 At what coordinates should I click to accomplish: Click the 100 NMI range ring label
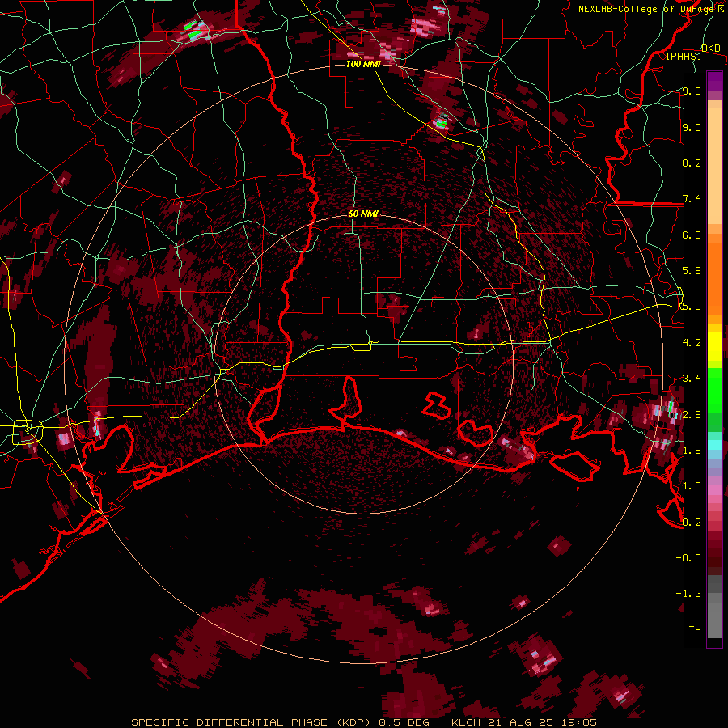pos(363,64)
